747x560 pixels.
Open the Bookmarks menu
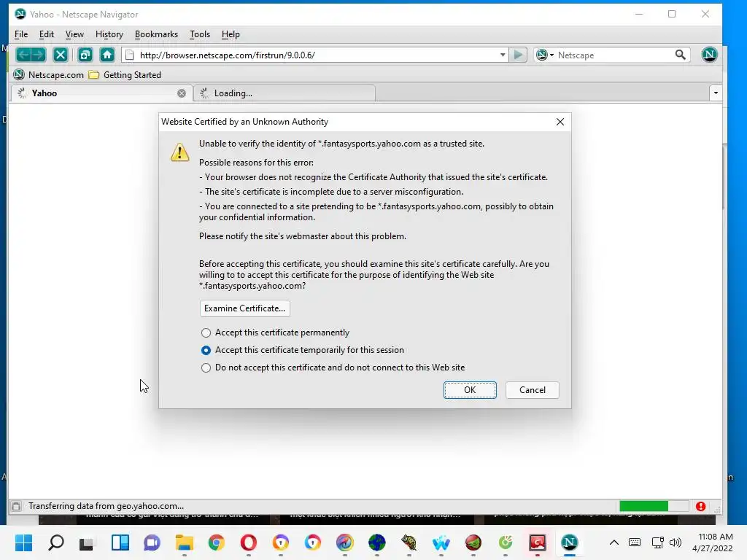pyautogui.click(x=156, y=34)
